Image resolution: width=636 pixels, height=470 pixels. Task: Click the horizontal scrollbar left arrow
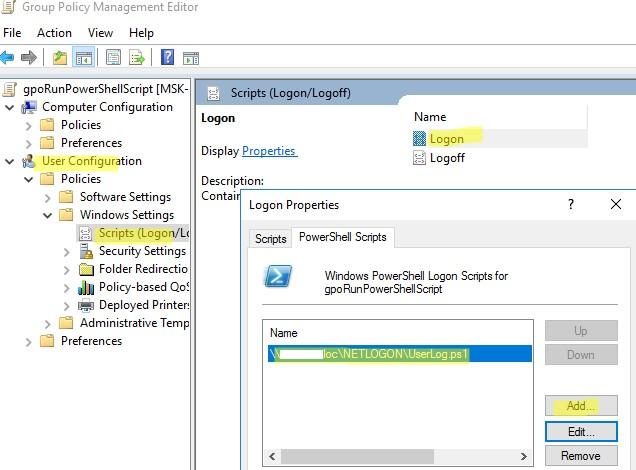[273, 457]
